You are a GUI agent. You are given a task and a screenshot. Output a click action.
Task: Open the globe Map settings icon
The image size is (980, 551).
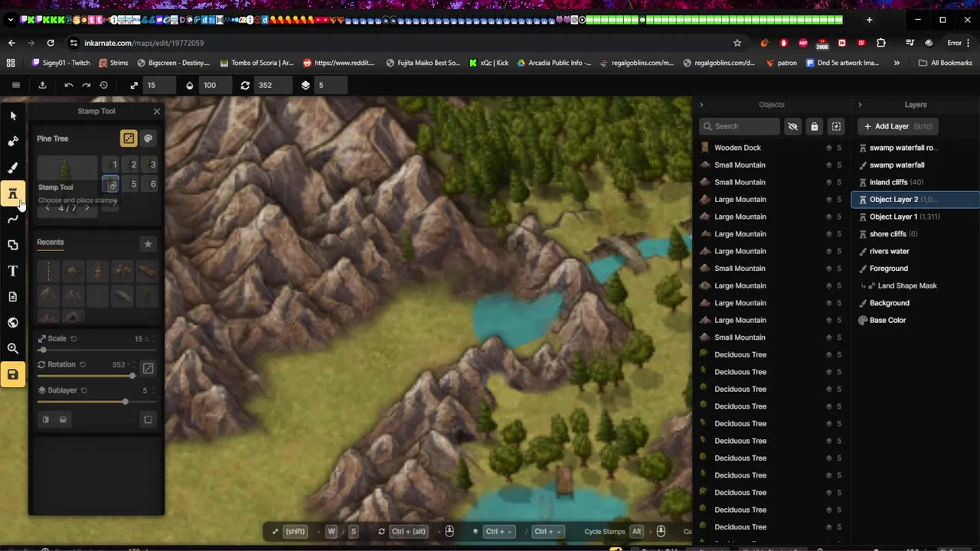pos(13,323)
